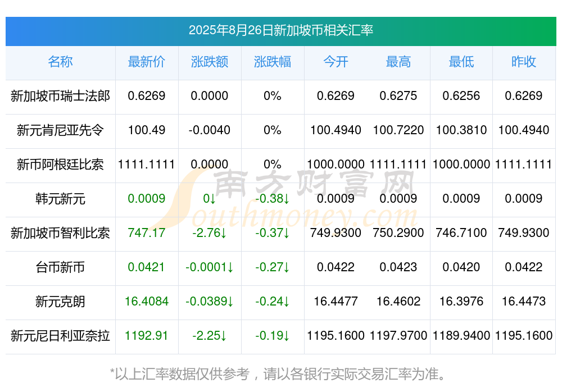Click the open value 16.4477
The image size is (562, 392).
(x=336, y=302)
